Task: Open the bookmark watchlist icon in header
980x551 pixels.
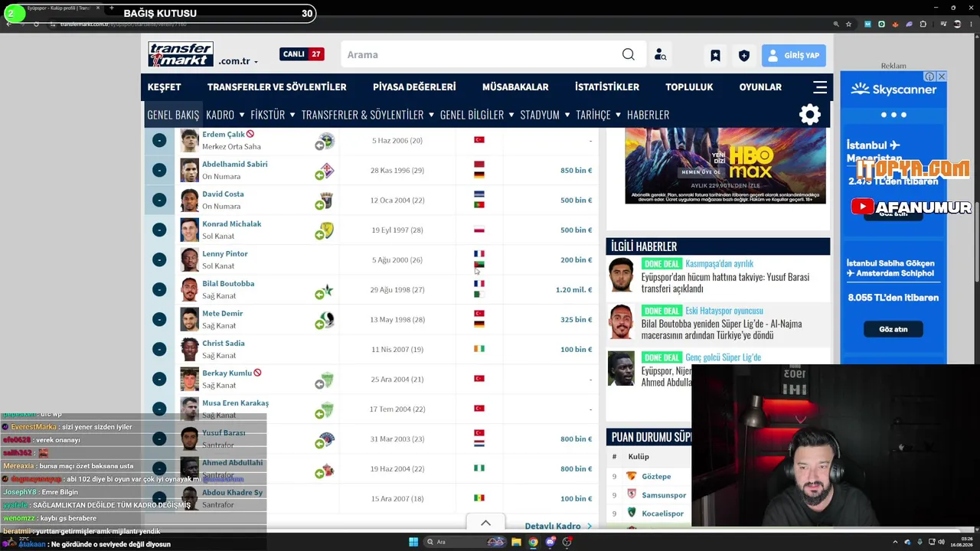Action: click(715, 55)
